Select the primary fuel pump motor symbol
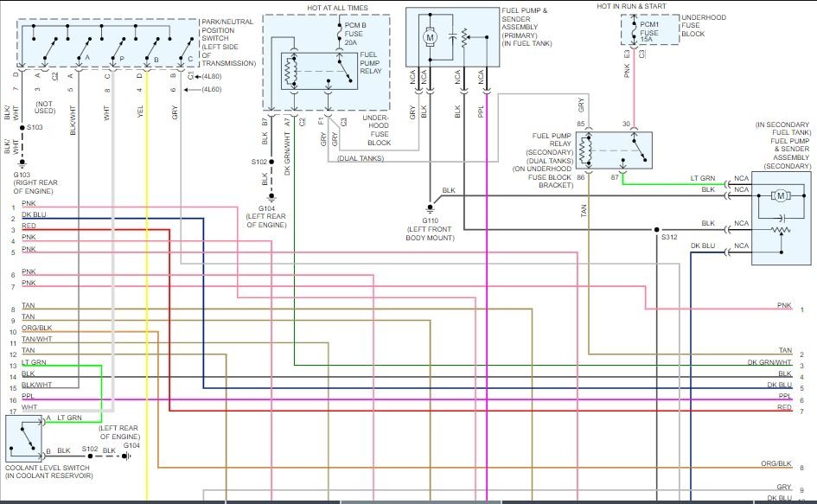This screenshot has height=504, width=817. pos(430,37)
